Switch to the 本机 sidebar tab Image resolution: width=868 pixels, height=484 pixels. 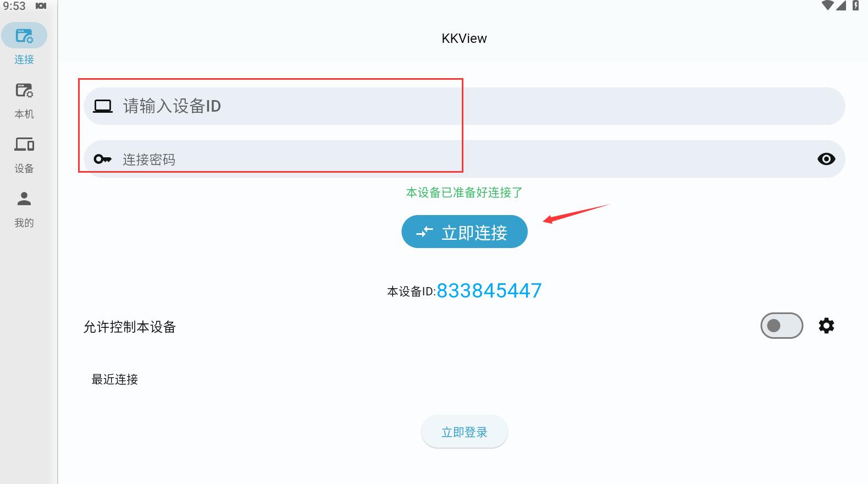[24, 91]
